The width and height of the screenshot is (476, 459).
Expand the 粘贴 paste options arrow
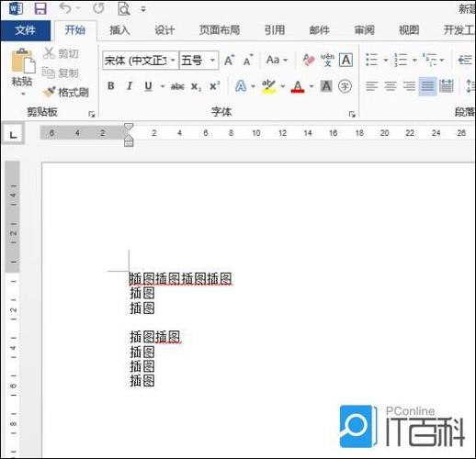23,94
